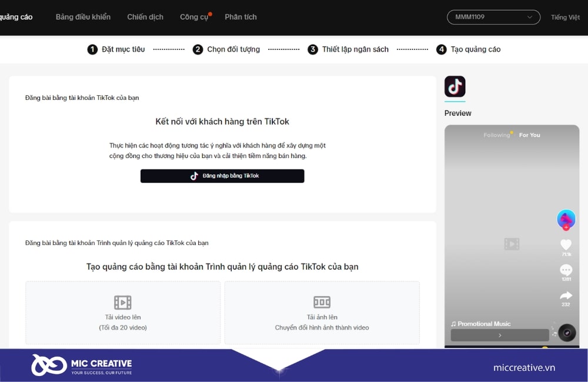Go to step 3 Thiết lập ngân sách
The image size is (588, 382).
click(348, 49)
